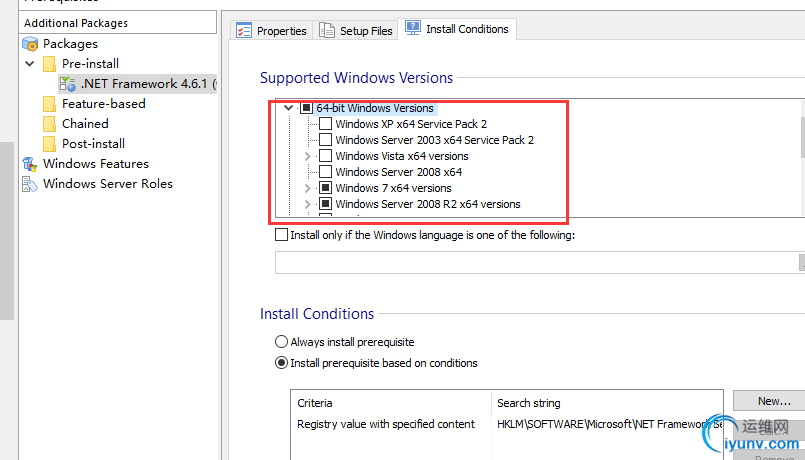Select the Pre-install tree item
The height and width of the screenshot is (460, 805).
coord(90,64)
